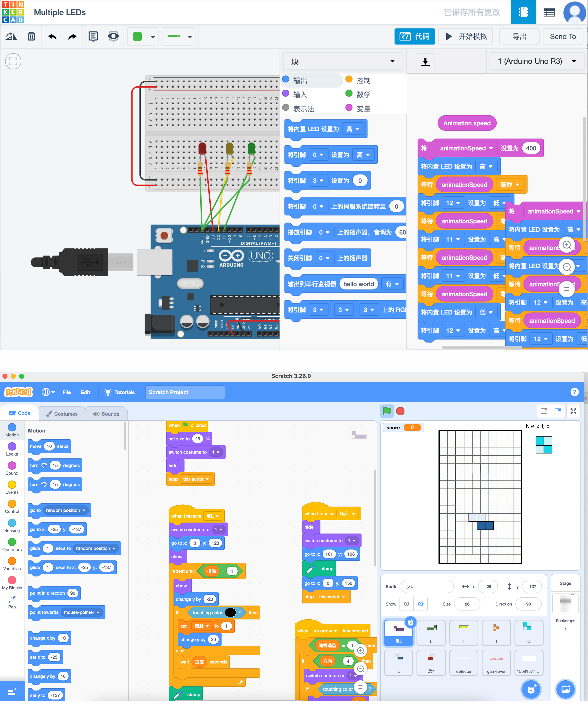The width and height of the screenshot is (588, 704).
Task: Select the 数学 math block category
Action: point(359,95)
